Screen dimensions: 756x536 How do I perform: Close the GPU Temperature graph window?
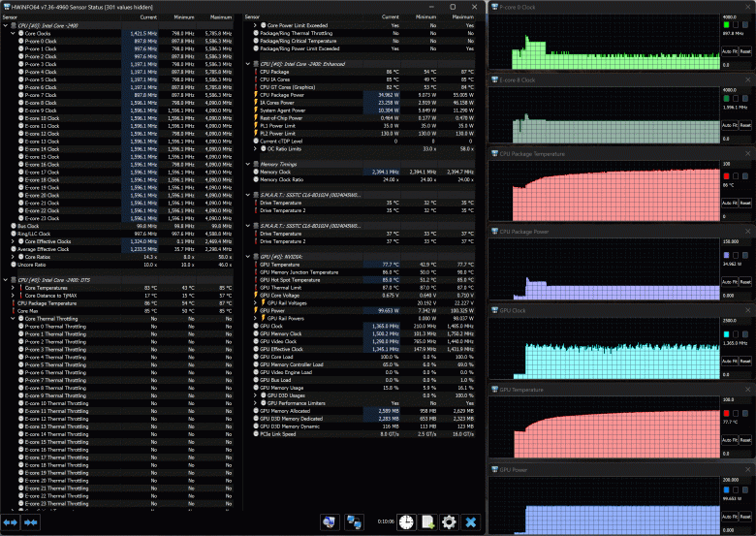point(748,390)
